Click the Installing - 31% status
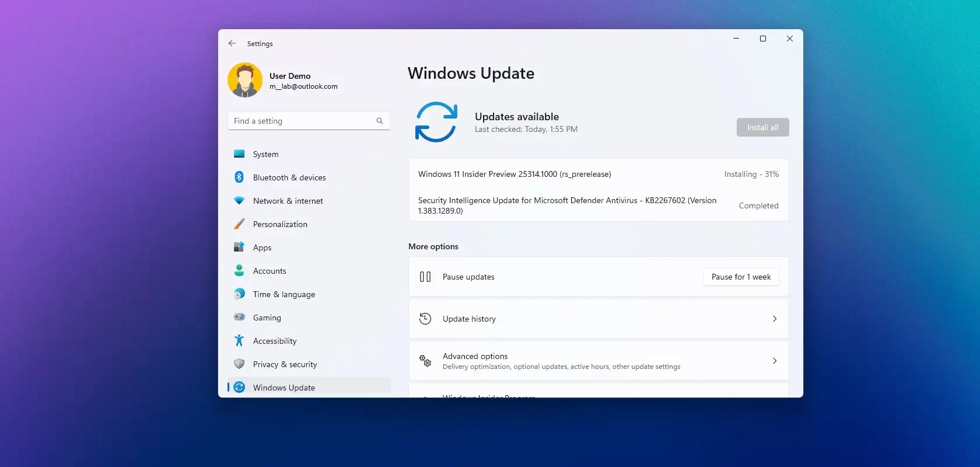The height and width of the screenshot is (467, 980). click(751, 174)
